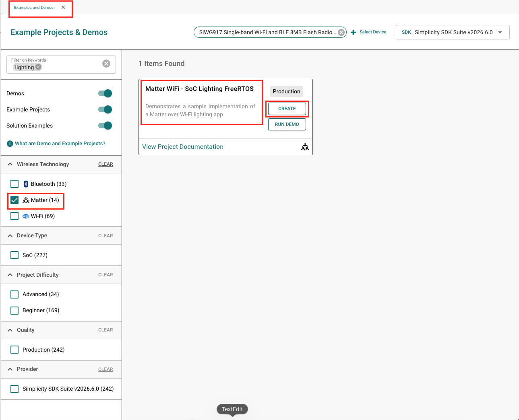Open What are Demo and Example Projects link
This screenshot has width=519, height=420.
tap(60, 144)
